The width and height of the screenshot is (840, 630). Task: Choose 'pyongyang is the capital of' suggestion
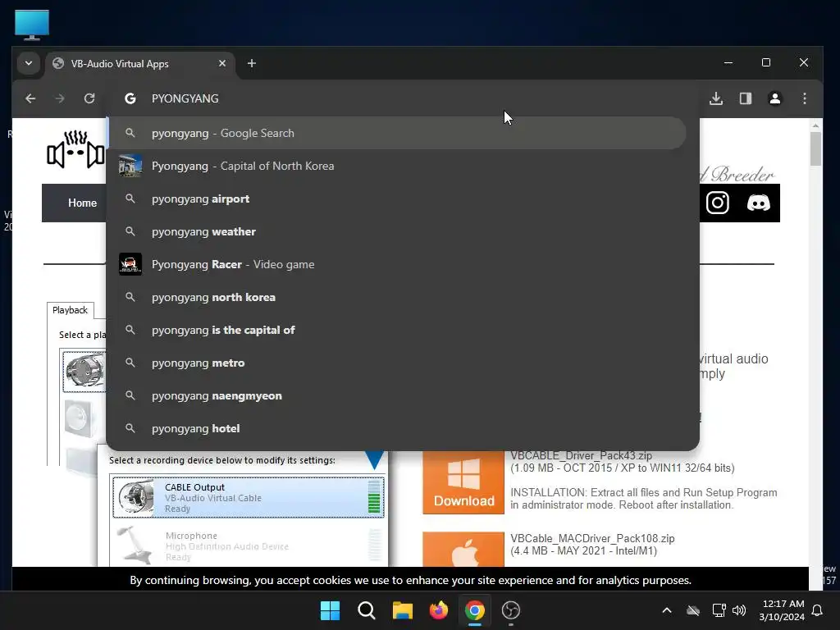396,330
